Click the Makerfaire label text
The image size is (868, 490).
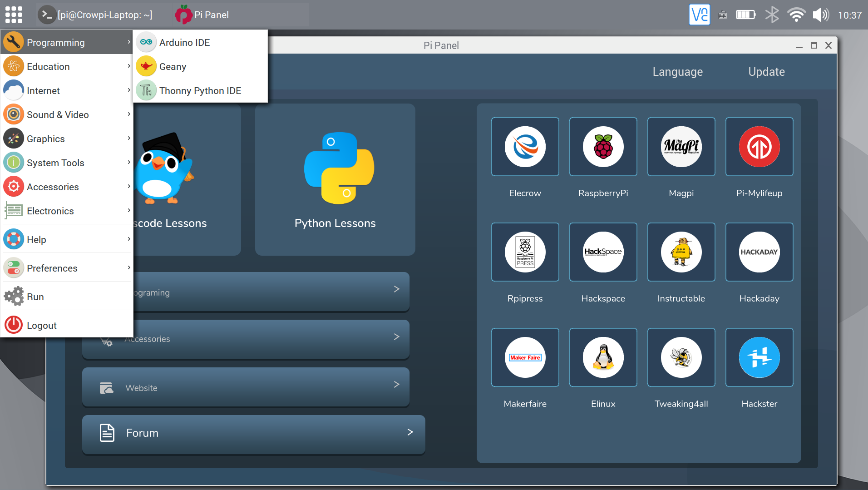[525, 404]
